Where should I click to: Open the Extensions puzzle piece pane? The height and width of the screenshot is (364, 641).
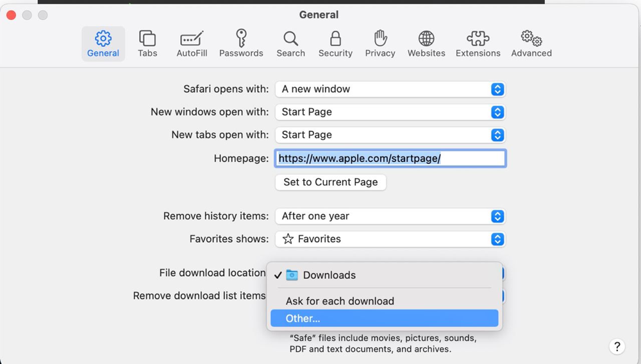tap(478, 44)
